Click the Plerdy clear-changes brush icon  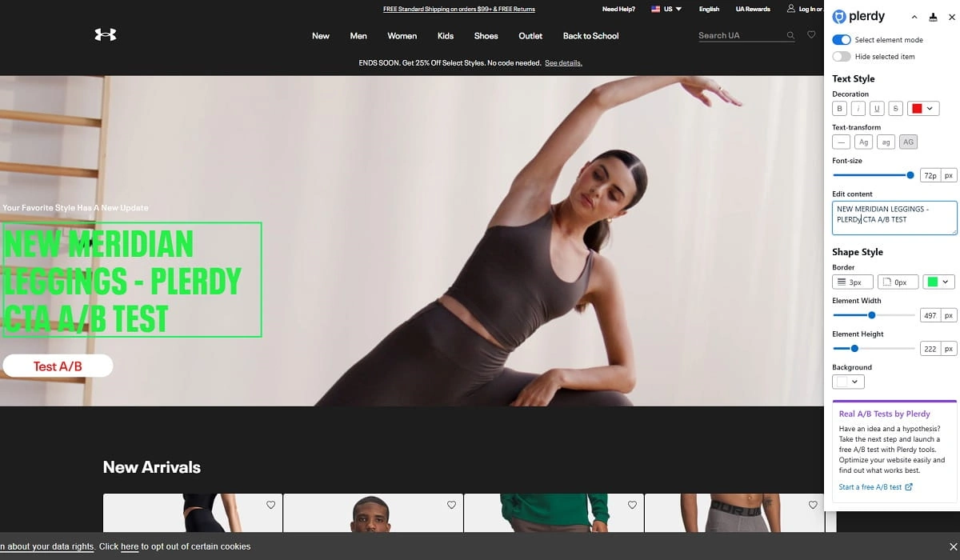(933, 17)
